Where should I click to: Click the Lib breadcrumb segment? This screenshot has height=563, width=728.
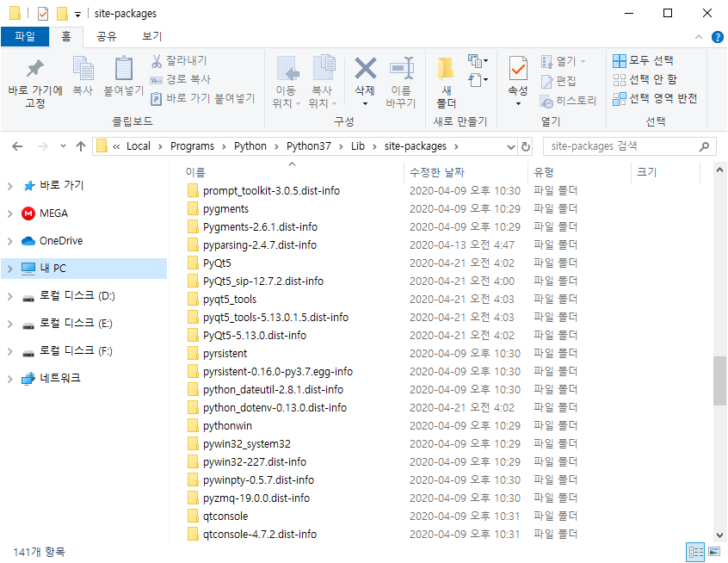pyautogui.click(x=357, y=146)
